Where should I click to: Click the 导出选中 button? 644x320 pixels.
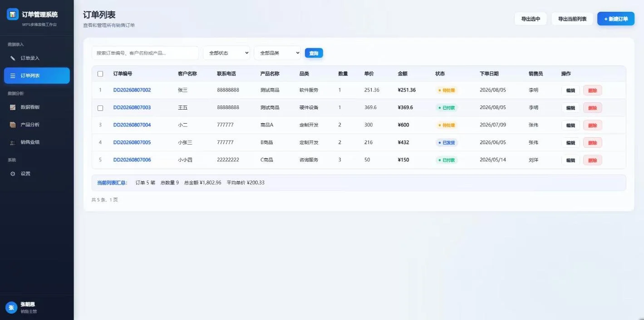pos(531,19)
